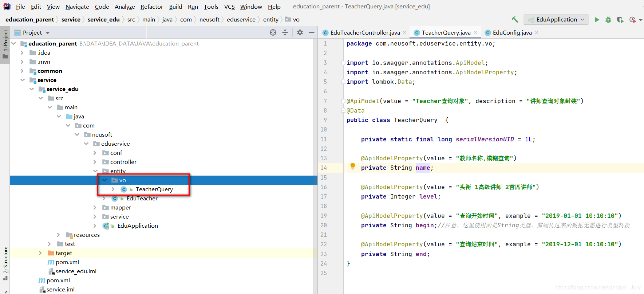Click the Build project hammer icon

pos(515,20)
